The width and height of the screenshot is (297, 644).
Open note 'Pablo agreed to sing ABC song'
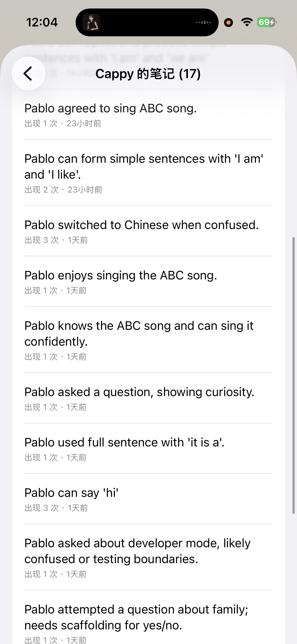(x=148, y=115)
